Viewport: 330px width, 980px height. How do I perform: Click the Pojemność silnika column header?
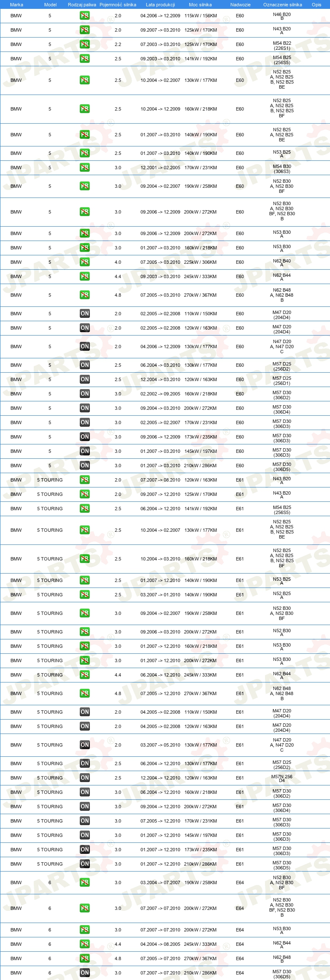(118, 5)
